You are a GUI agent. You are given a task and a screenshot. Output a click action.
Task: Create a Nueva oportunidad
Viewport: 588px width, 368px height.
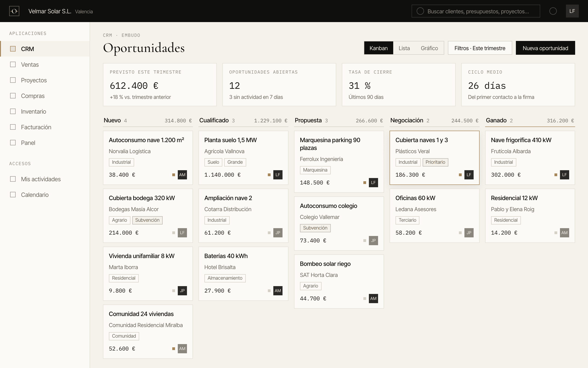pyautogui.click(x=545, y=48)
